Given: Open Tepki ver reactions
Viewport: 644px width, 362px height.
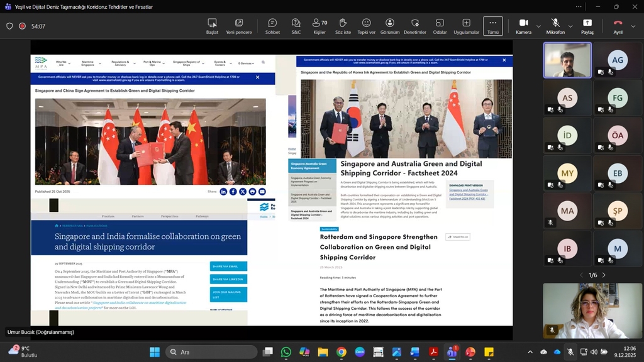Looking at the screenshot, I should (366, 26).
